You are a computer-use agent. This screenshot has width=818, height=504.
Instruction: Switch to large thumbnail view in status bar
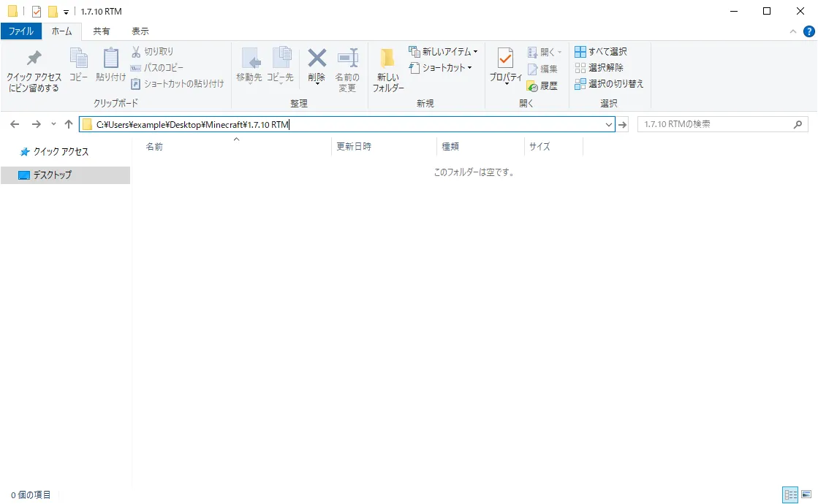(x=807, y=495)
